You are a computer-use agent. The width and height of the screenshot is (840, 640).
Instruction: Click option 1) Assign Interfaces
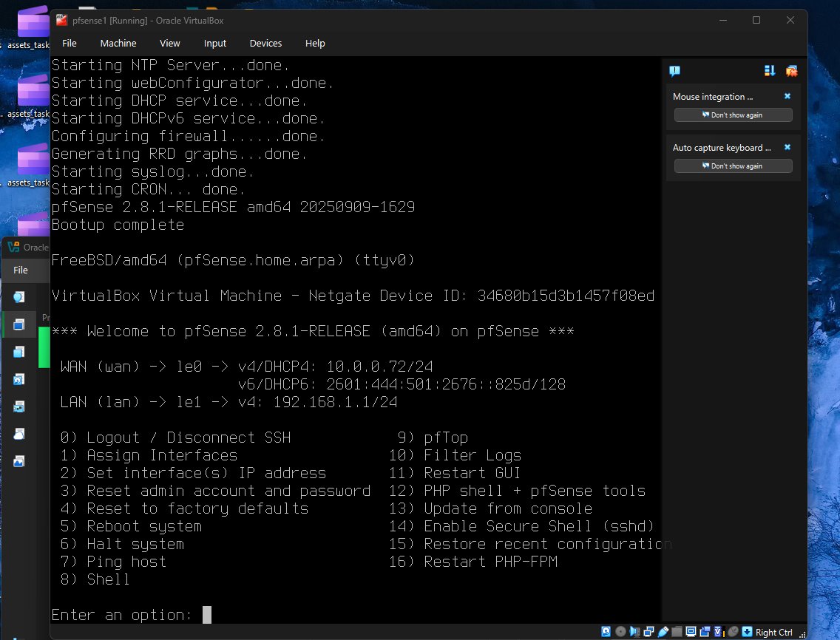149,455
